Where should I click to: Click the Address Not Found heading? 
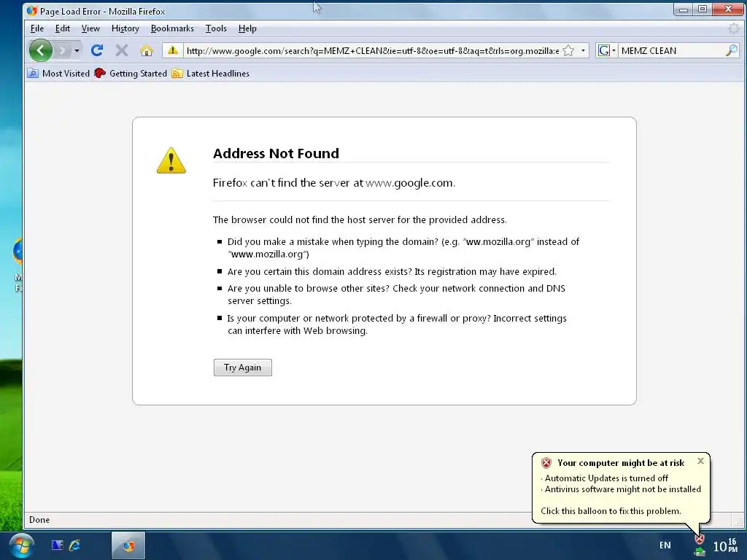click(x=276, y=153)
